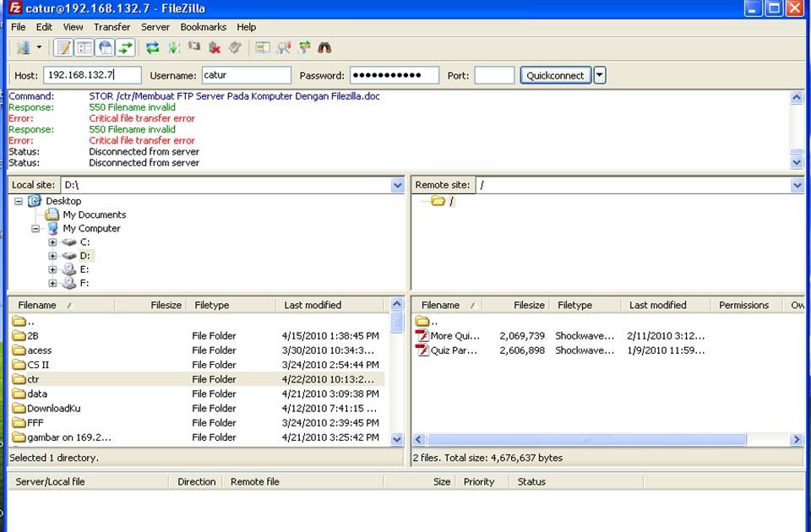811x532 pixels.
Task: Expand the E: drive node
Action: click(x=52, y=269)
